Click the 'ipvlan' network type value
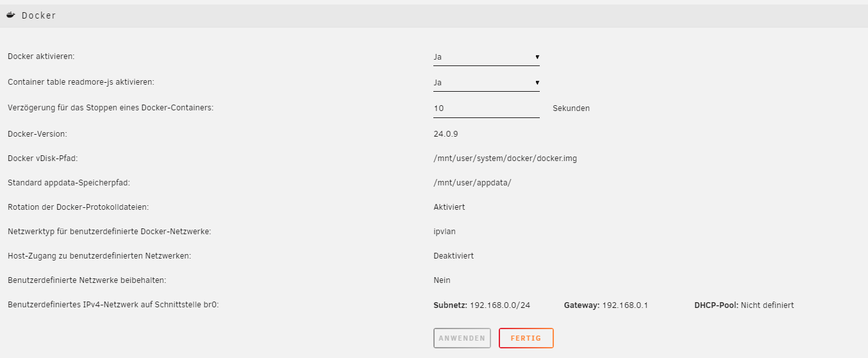 tap(445, 232)
